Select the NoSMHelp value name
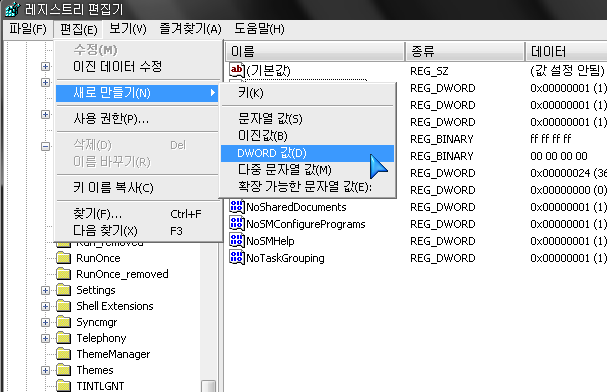The height and width of the screenshot is (392, 607). pos(270,241)
